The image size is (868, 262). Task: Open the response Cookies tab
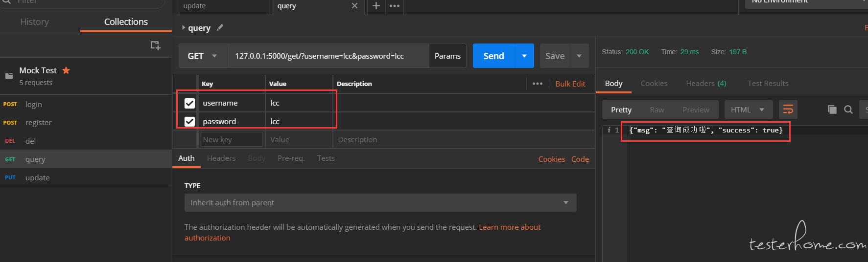654,84
